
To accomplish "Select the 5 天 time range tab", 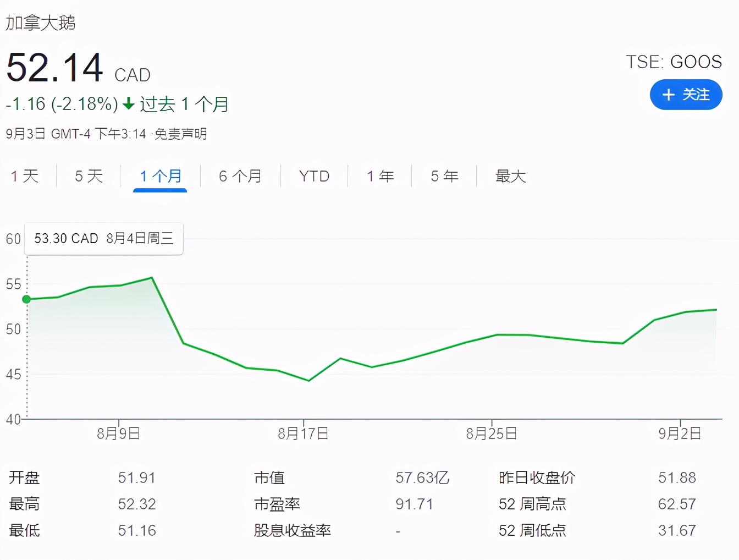I will (x=89, y=176).
